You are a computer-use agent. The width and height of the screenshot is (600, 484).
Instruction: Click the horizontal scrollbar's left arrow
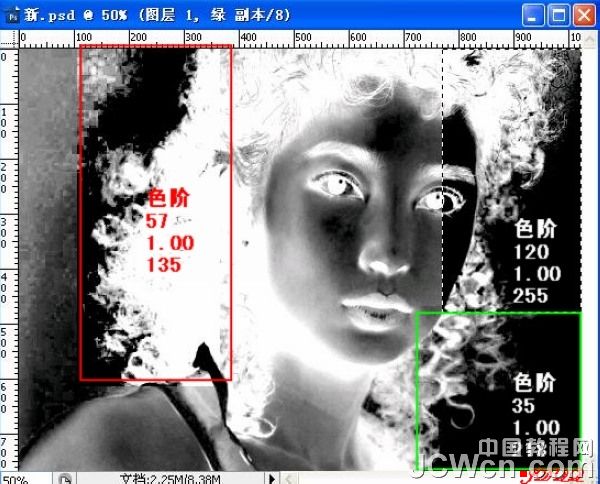(290, 479)
